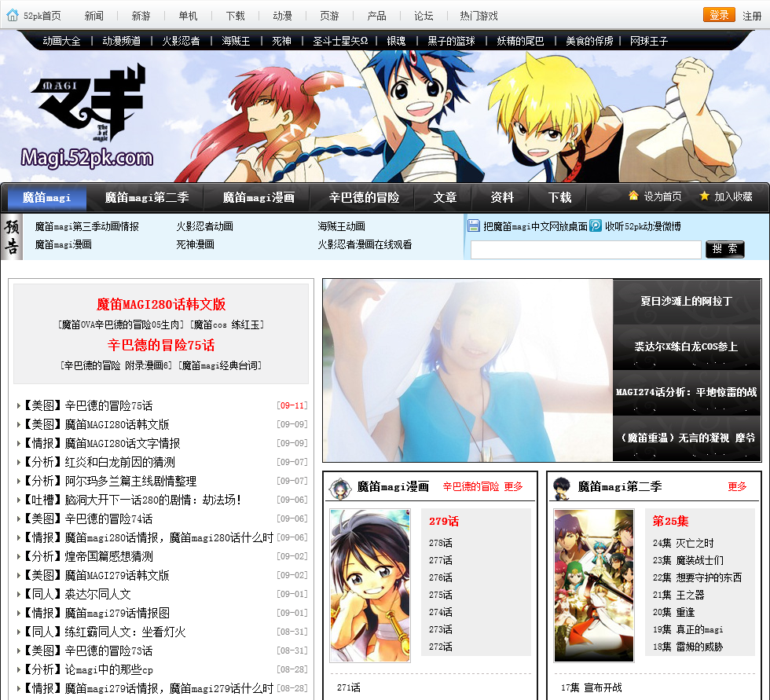
Task: Open the 新闻 top menu item
Action: (x=93, y=16)
